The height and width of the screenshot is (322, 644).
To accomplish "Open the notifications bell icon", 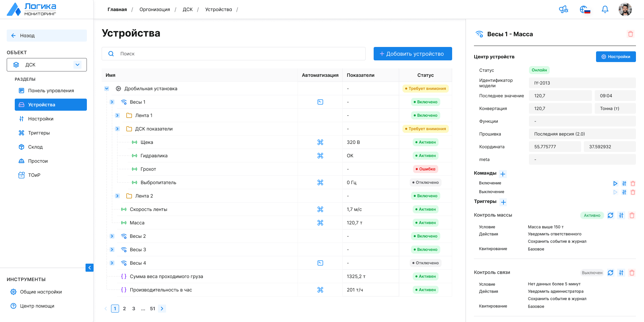I will tap(605, 9).
